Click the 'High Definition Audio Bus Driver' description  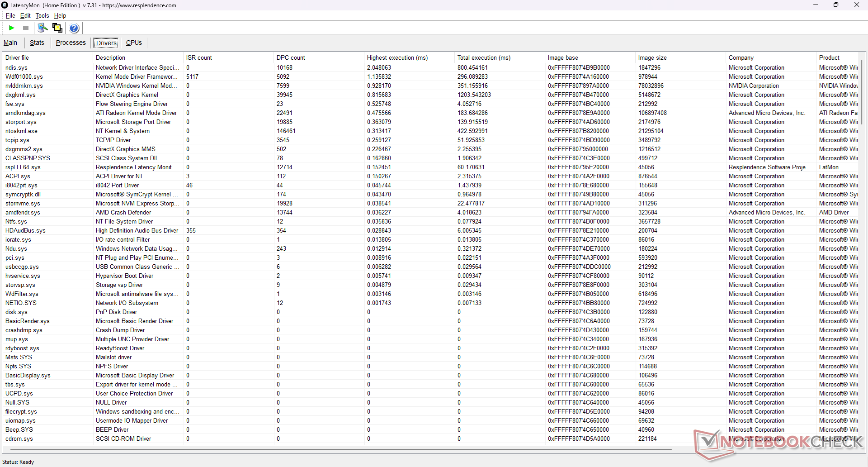137,230
